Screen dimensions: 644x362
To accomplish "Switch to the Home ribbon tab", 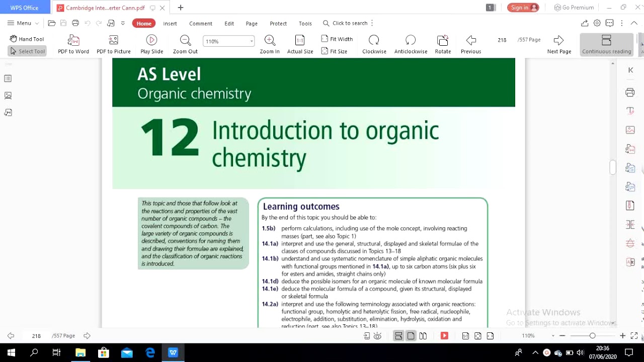I will click(144, 23).
